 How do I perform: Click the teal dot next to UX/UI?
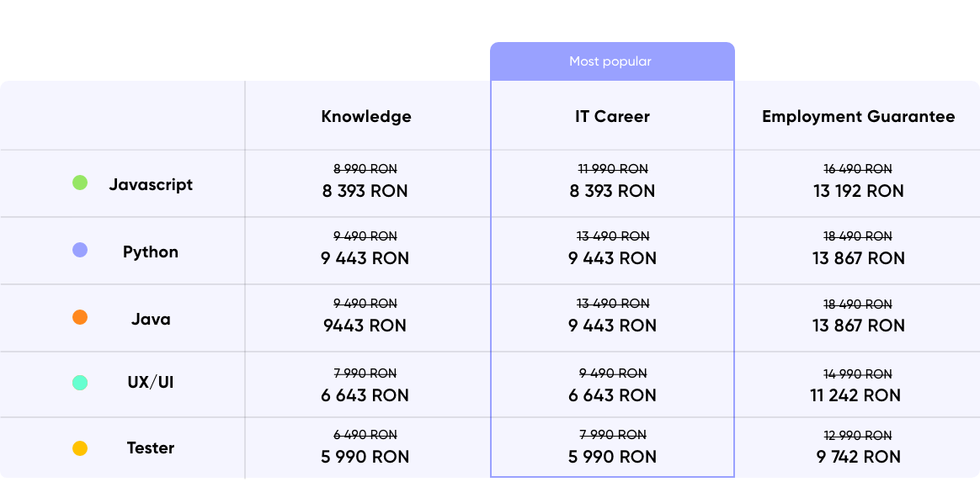point(80,383)
